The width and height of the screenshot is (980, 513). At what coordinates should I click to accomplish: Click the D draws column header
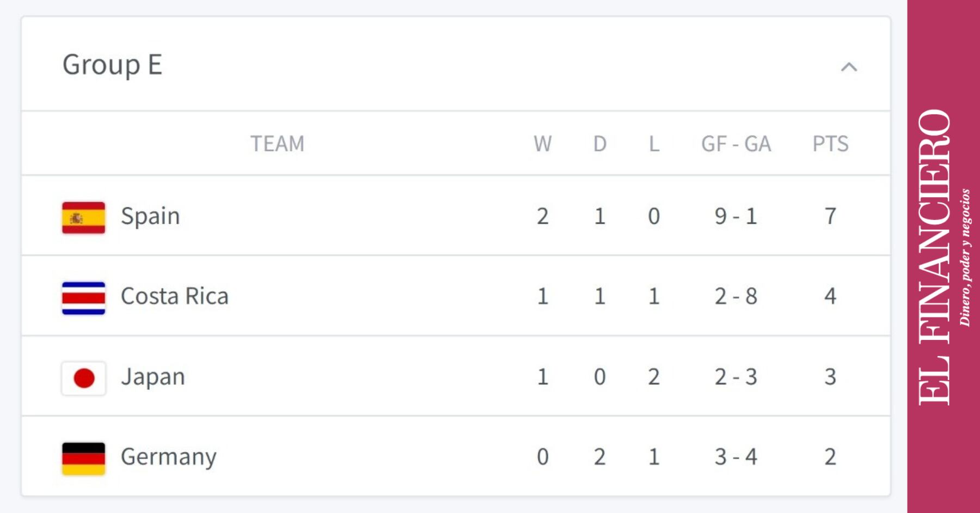pyautogui.click(x=599, y=144)
